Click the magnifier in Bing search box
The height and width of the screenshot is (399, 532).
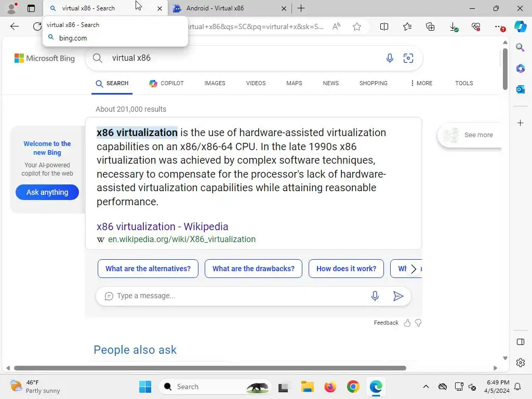click(97, 58)
